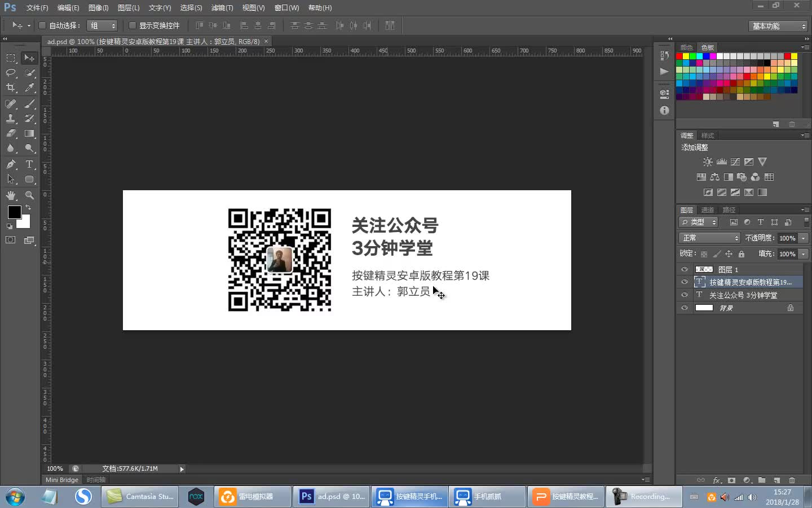This screenshot has height=508, width=812.
Task: Hide the 关注公众号 3分钟学堂 layer
Action: click(x=685, y=295)
